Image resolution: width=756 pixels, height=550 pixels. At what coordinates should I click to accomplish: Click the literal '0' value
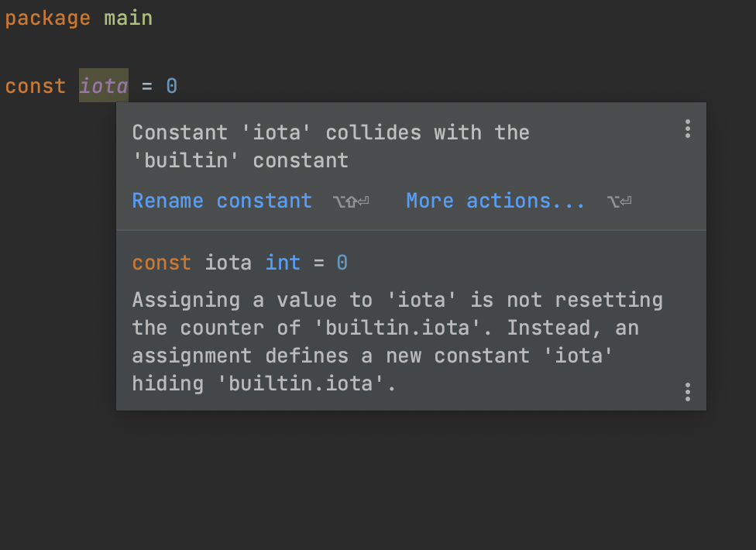pyautogui.click(x=171, y=85)
